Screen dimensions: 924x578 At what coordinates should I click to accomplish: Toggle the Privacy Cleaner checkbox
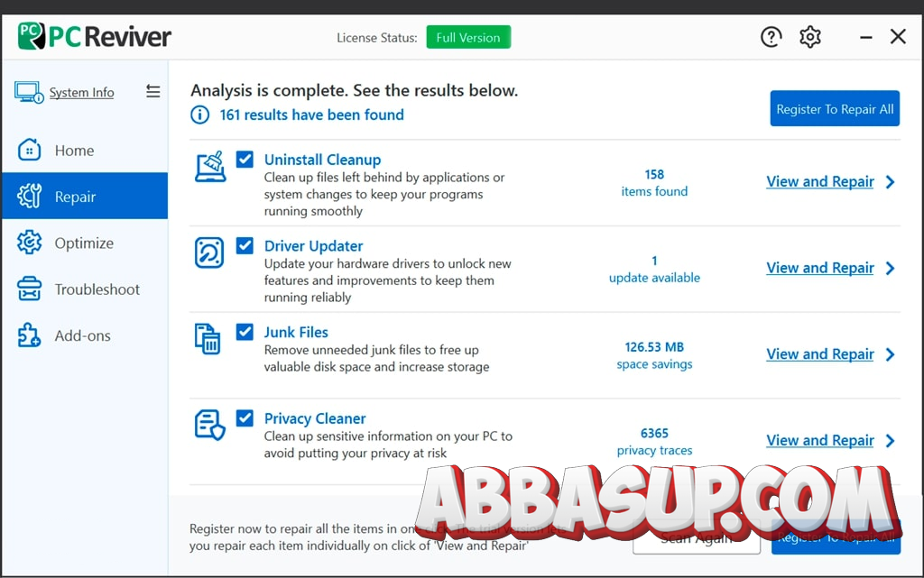[x=245, y=417]
